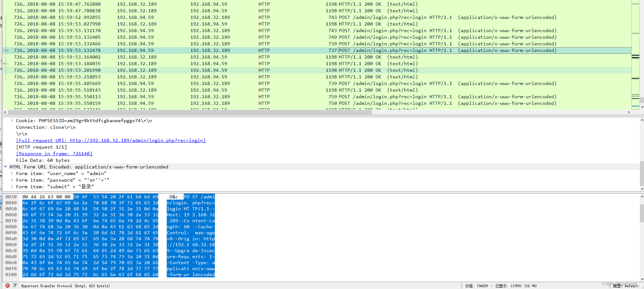
Task: Click status text 'Hypertext Transfer Protocol (http), 623 byte(s)'
Action: [65, 286]
